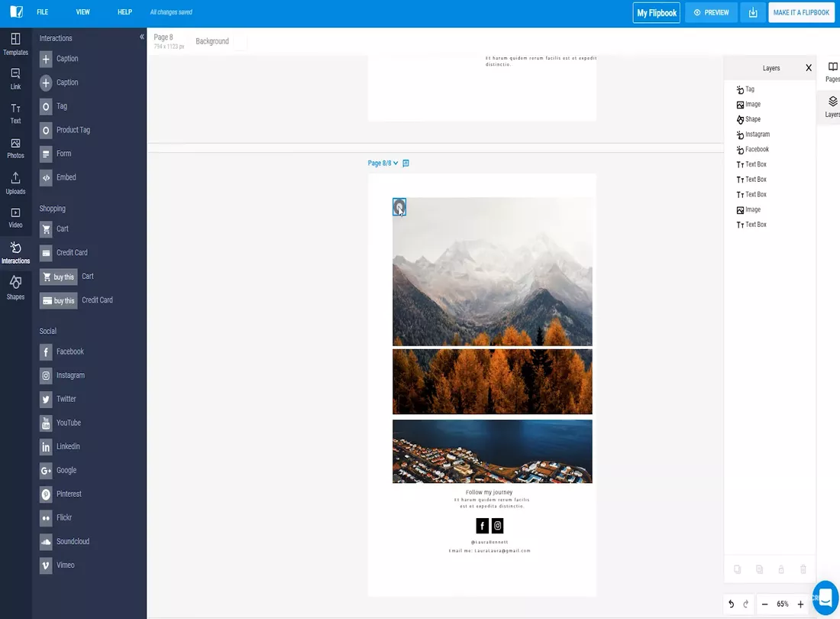Select the Shapes tool

click(15, 288)
